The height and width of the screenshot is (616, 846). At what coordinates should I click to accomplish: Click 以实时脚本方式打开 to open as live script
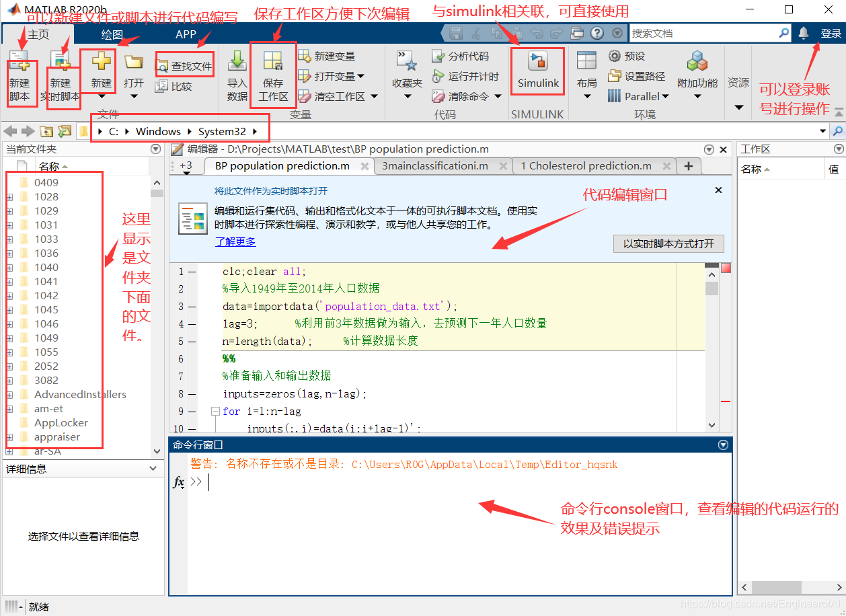point(668,244)
